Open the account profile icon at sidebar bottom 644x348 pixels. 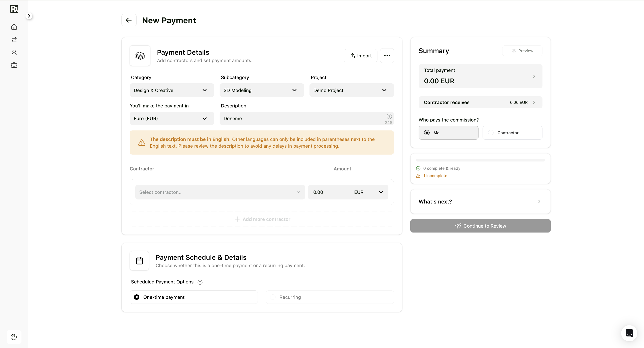point(14,337)
